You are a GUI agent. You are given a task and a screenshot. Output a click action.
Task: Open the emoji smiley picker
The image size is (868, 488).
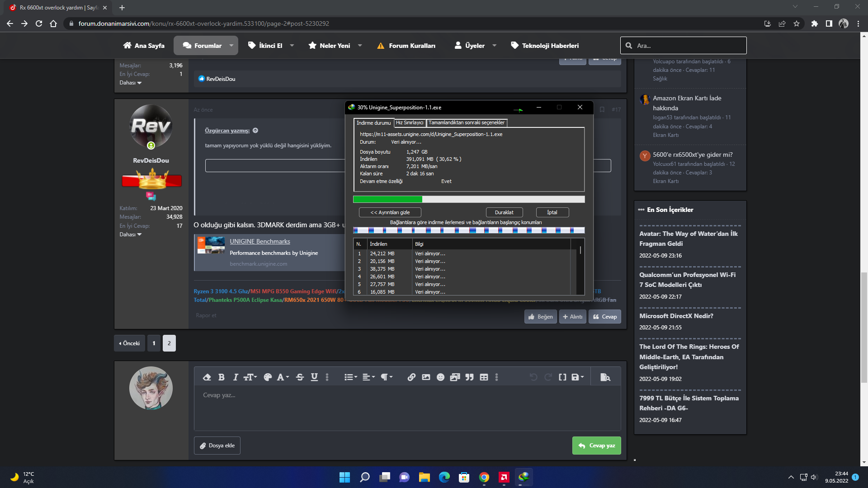click(440, 377)
